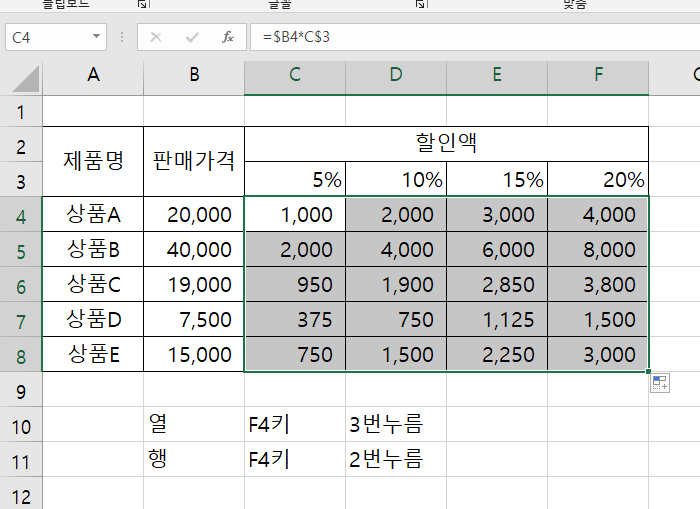700x509 pixels.
Task: Select row 4 header
Action: [x=21, y=214]
